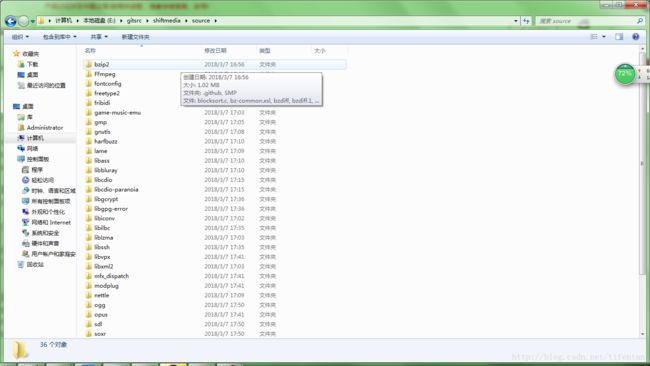Select the libgpg-error folder
This screenshot has width=650, height=366.
111,208
